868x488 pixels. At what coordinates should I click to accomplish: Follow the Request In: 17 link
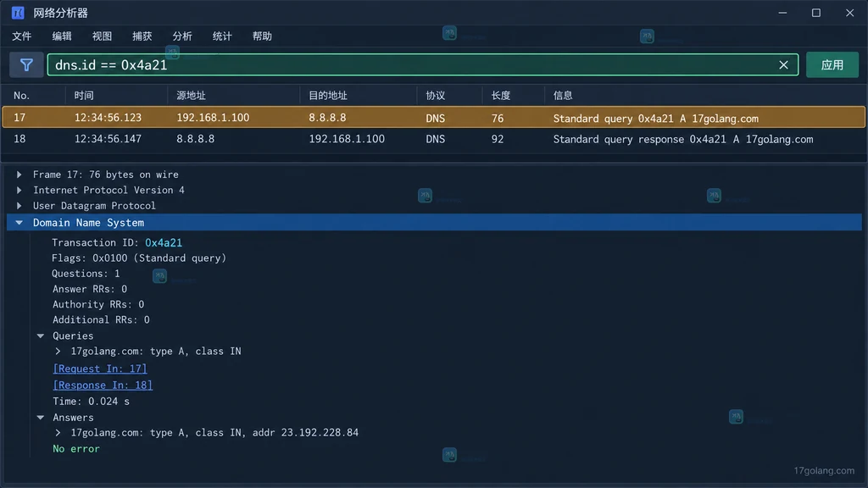[x=100, y=369]
